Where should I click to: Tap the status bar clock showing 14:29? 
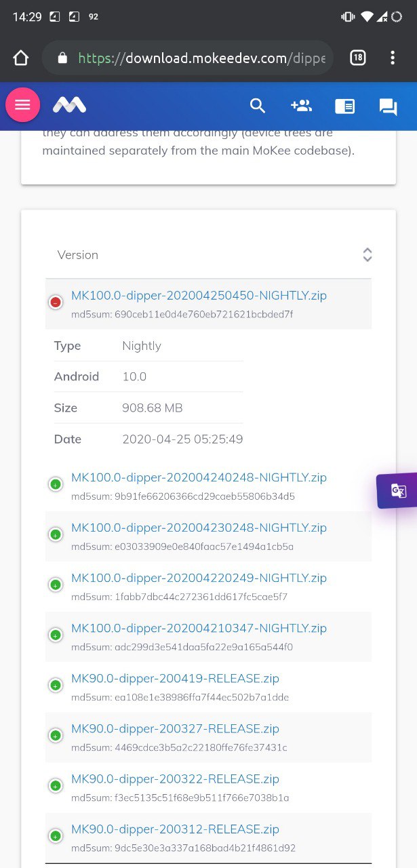point(27,17)
